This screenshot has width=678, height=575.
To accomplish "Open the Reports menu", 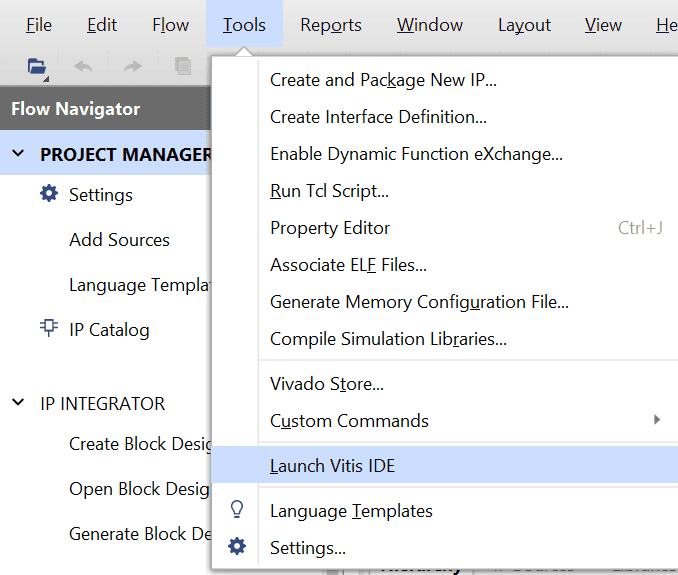I will click(331, 25).
